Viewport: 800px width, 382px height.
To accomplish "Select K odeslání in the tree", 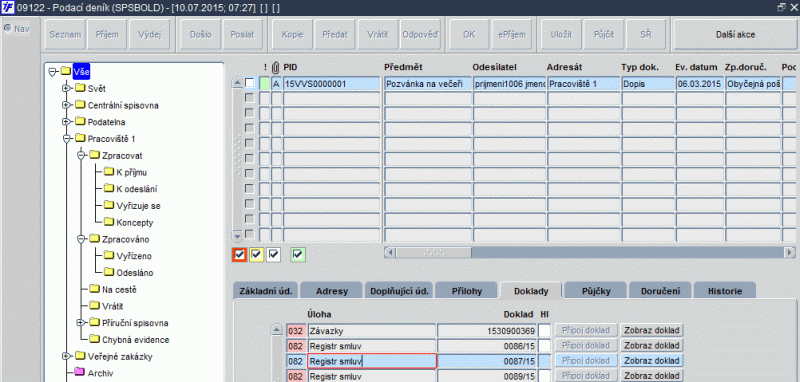I will point(137,189).
